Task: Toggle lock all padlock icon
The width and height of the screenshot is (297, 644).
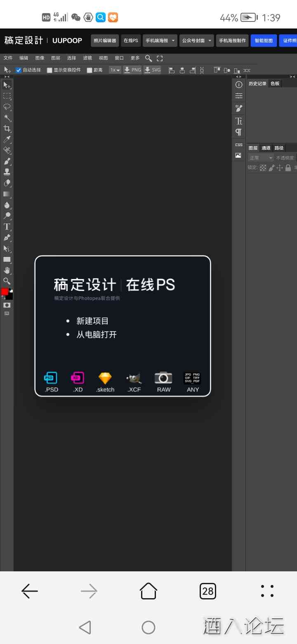Action: [x=288, y=168]
